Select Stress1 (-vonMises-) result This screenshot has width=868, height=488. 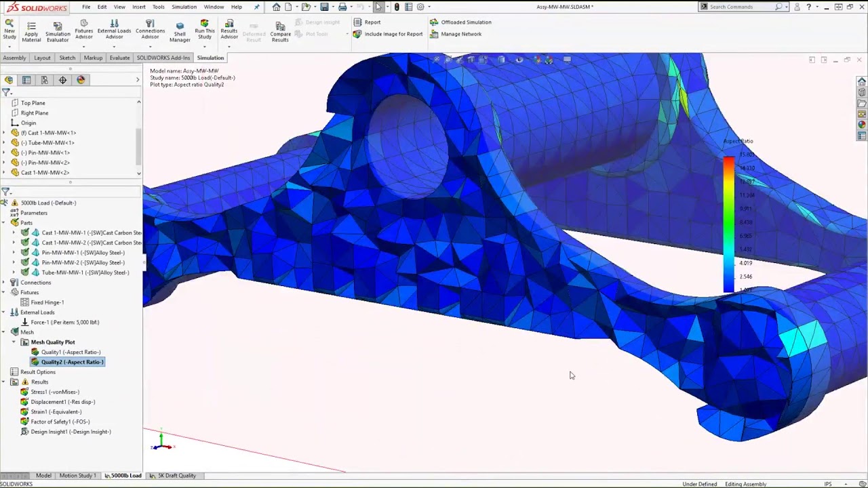click(50, 392)
